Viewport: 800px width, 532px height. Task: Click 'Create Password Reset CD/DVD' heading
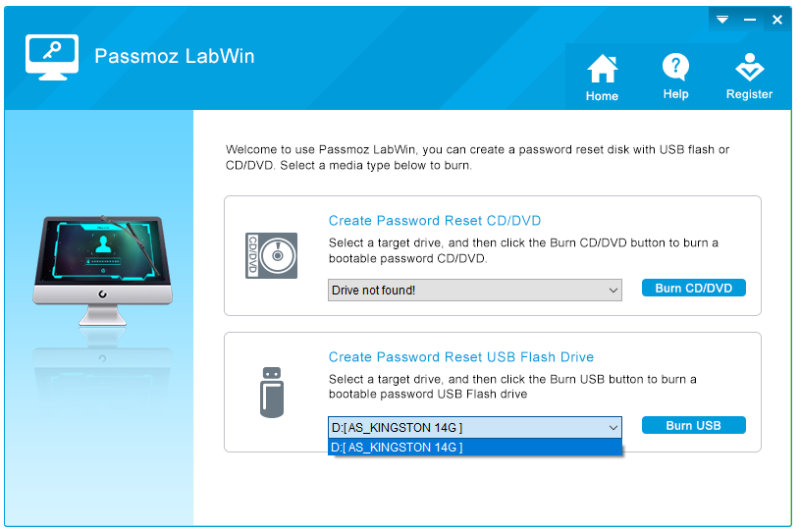tap(435, 220)
